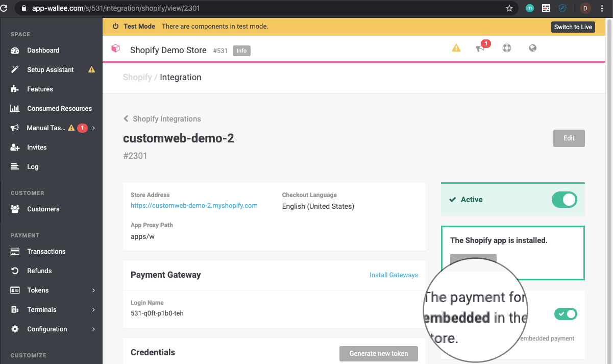The width and height of the screenshot is (613, 364).
Task: Select English (United States) checkout language
Action: [318, 206]
